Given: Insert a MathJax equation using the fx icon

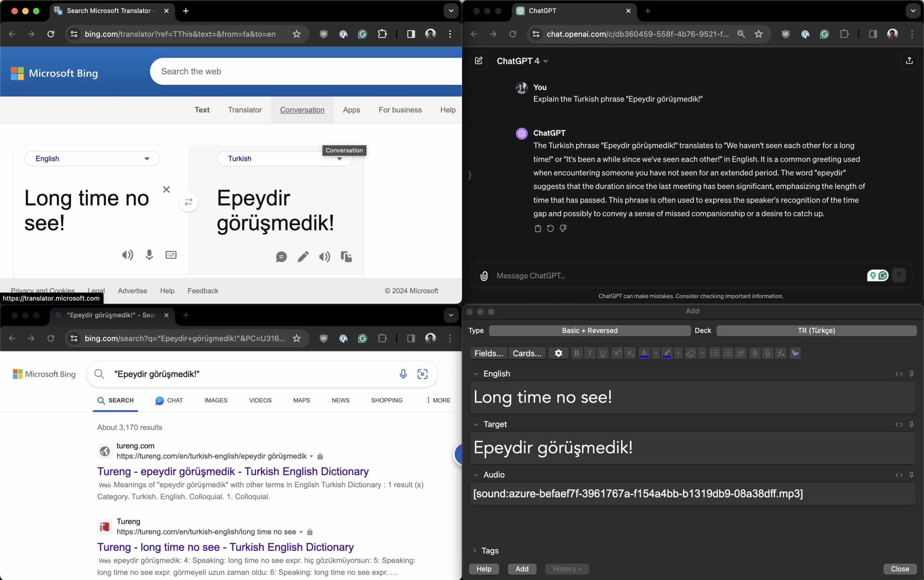Looking at the screenshot, I should click(x=781, y=353).
